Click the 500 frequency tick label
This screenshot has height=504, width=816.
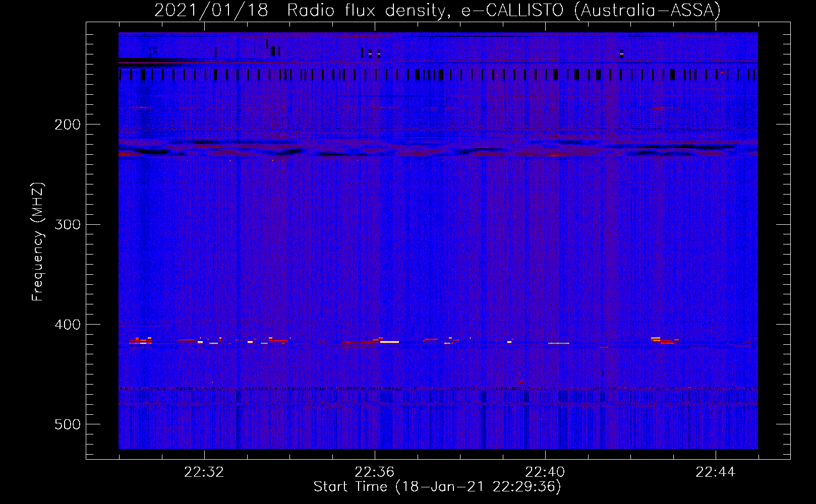coord(68,424)
